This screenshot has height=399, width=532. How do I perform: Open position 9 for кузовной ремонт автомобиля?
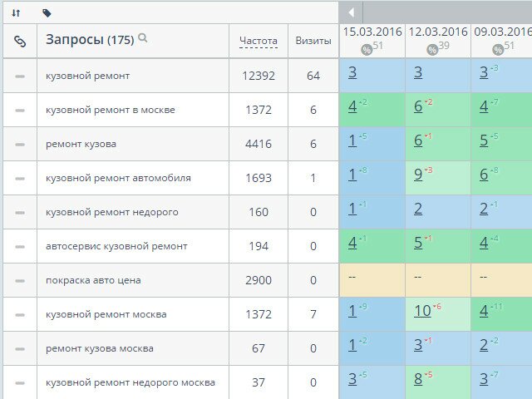[x=418, y=175]
